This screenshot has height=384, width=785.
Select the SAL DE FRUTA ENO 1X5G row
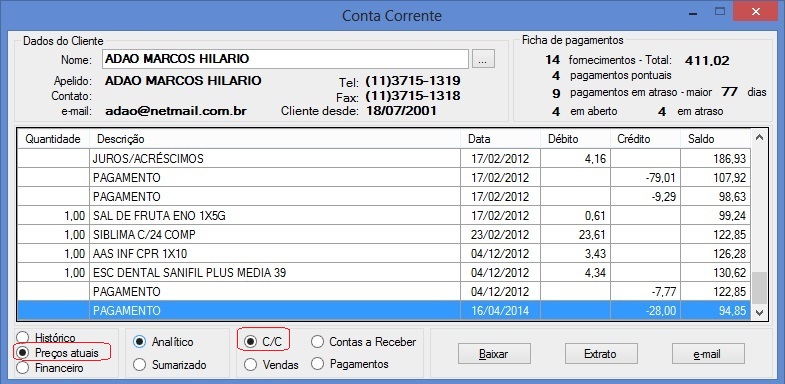(x=384, y=216)
